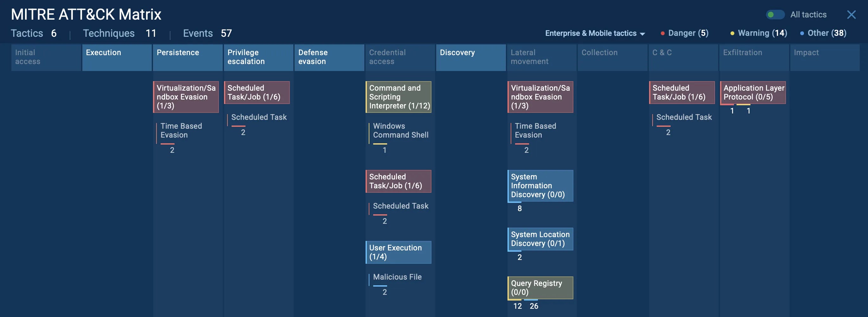Click Malicious File sub-technique
Screen dimensions: 868x317
[x=397, y=277]
